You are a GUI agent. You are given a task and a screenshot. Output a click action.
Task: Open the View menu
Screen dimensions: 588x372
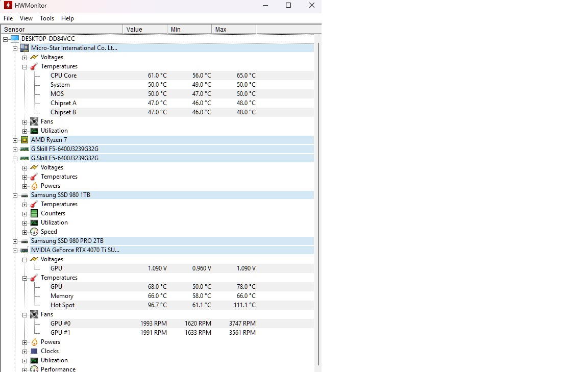pyautogui.click(x=26, y=18)
